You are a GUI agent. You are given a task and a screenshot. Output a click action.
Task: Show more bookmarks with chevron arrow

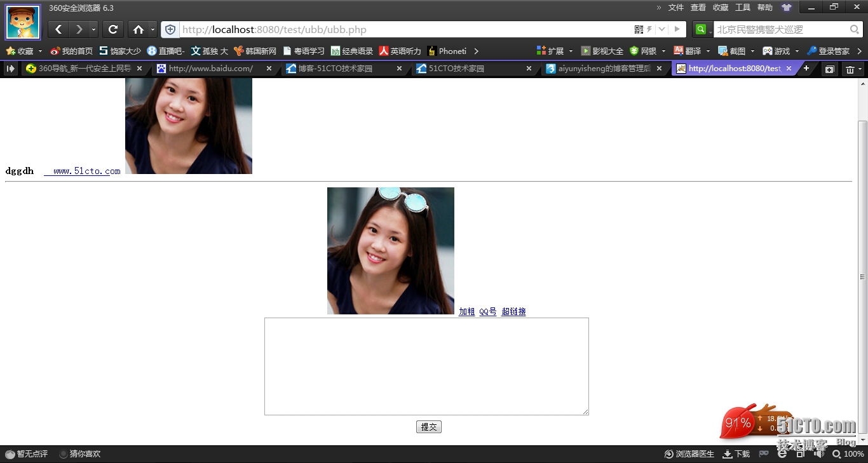point(476,51)
